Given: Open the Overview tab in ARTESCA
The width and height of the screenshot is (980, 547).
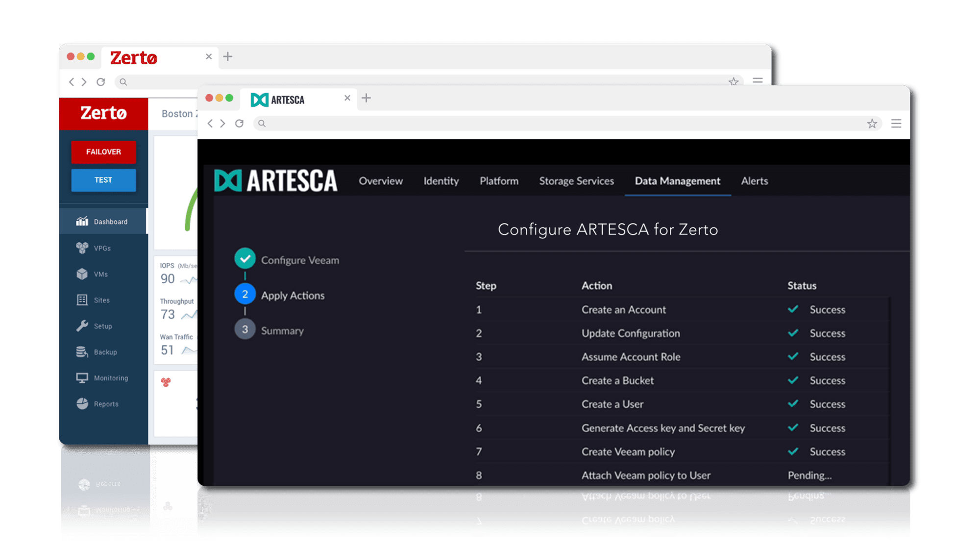Looking at the screenshot, I should point(381,181).
